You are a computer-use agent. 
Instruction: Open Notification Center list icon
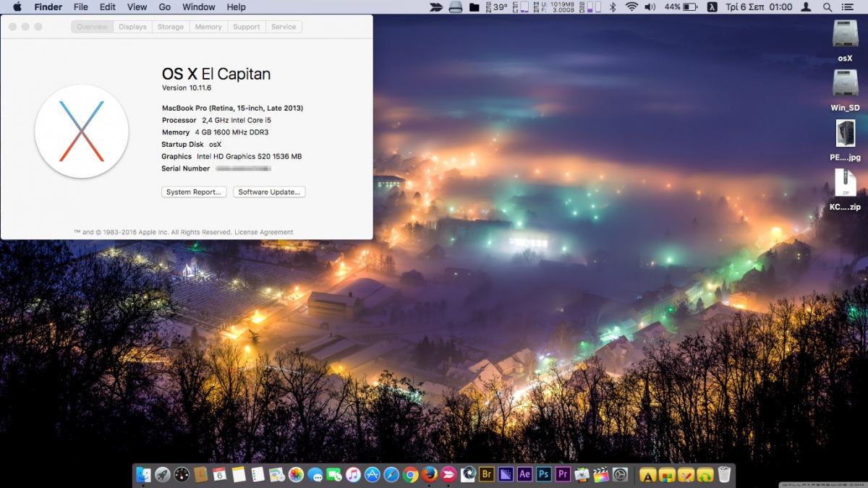847,7
